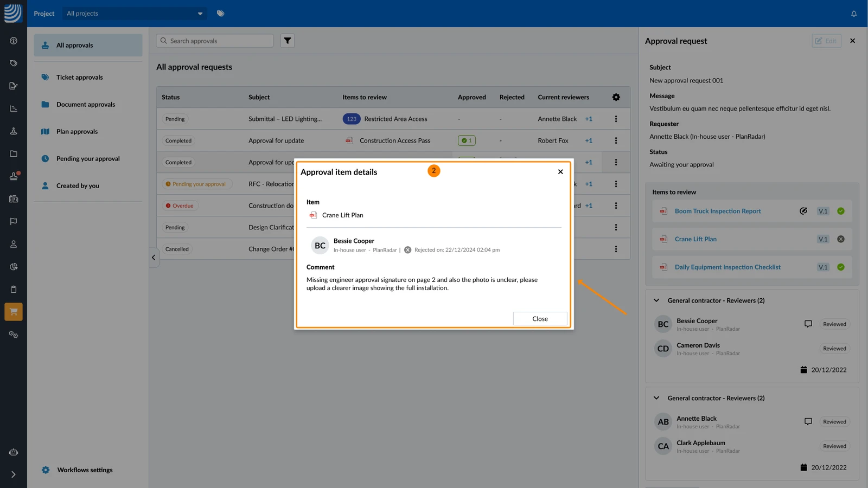The height and width of the screenshot is (488, 868).
Task: Click the 123 badge for Restricted Area Access
Action: (352, 119)
